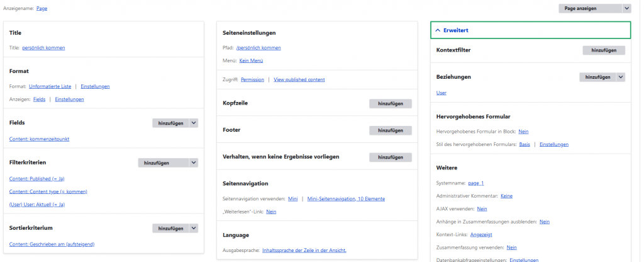Click the Page anzeigen button
Image resolution: width=644 pixels, height=262 pixels.
(589, 8)
